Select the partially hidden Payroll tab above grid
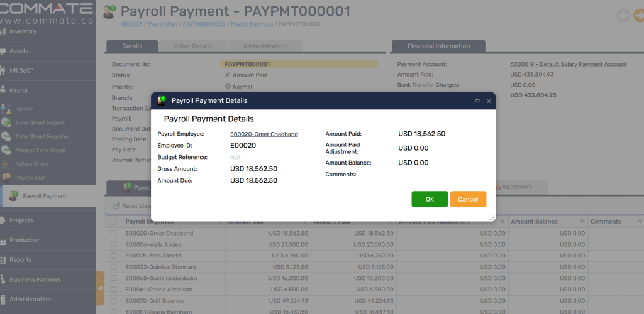The height and width of the screenshot is (314, 644). pyautogui.click(x=129, y=187)
